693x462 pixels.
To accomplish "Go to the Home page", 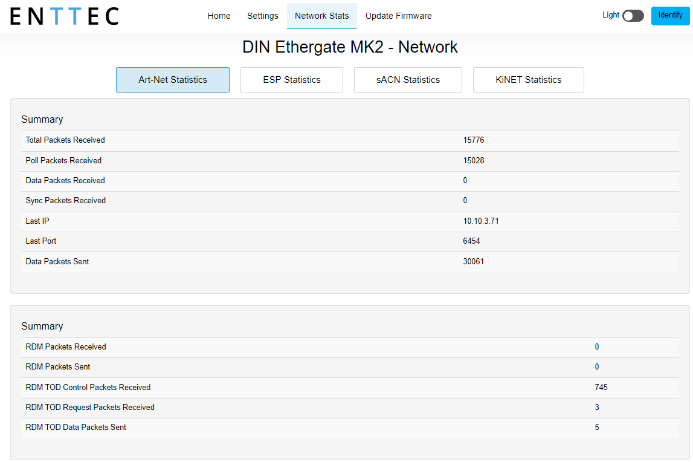I will [x=219, y=16].
